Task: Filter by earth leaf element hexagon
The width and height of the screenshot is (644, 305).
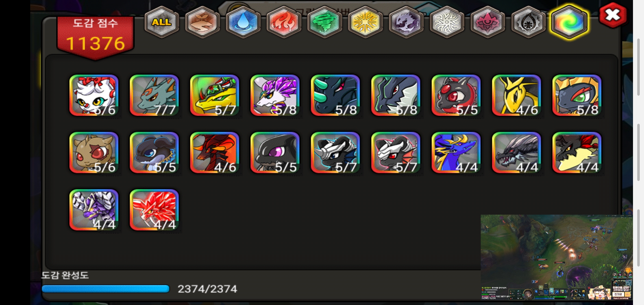Action: [202, 22]
